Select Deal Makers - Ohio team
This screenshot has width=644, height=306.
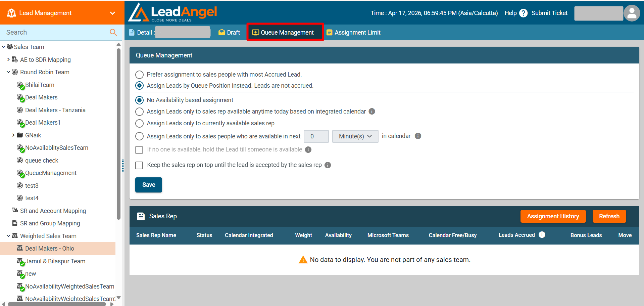coord(50,249)
